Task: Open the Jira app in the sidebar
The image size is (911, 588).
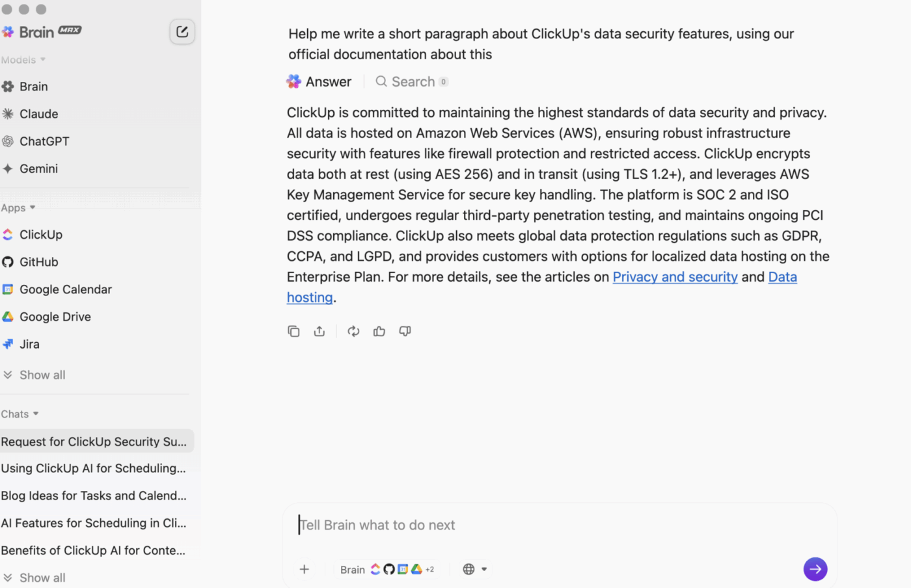Action: coord(29,343)
